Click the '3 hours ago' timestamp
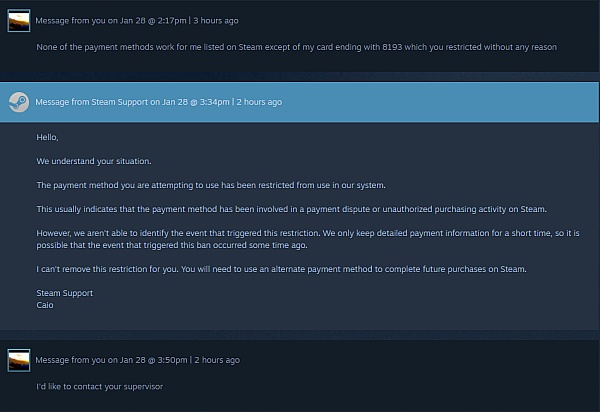Viewport: 600px width, 412px height. [216, 21]
